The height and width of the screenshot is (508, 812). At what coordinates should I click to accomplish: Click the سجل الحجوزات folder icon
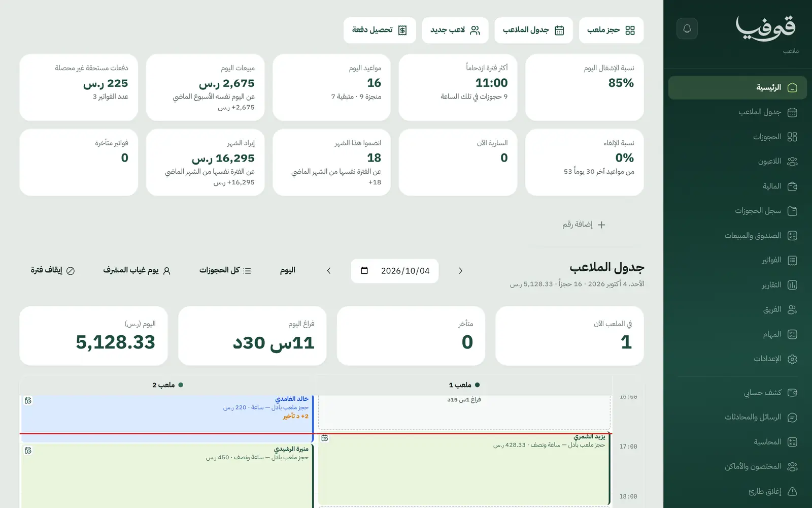(x=792, y=211)
